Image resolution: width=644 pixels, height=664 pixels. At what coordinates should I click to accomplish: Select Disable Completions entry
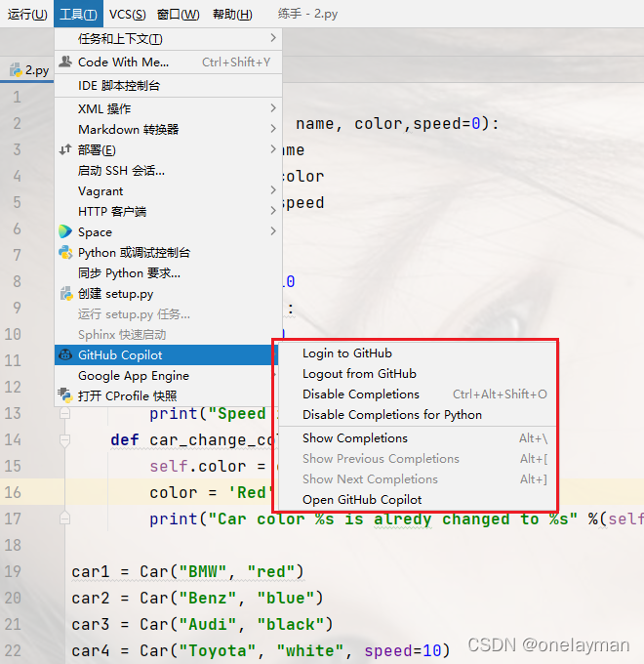point(417,394)
